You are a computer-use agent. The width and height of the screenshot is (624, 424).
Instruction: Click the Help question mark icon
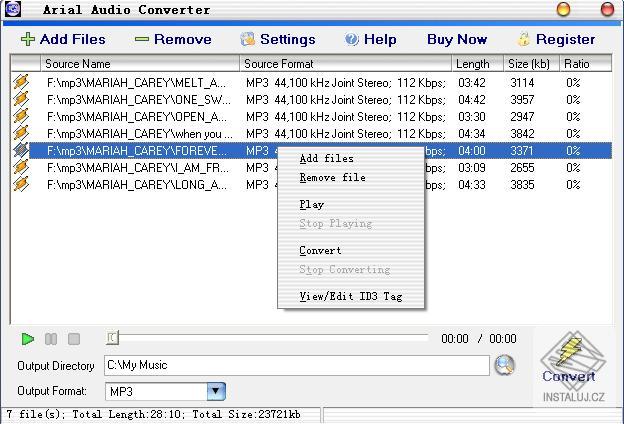tap(352, 39)
